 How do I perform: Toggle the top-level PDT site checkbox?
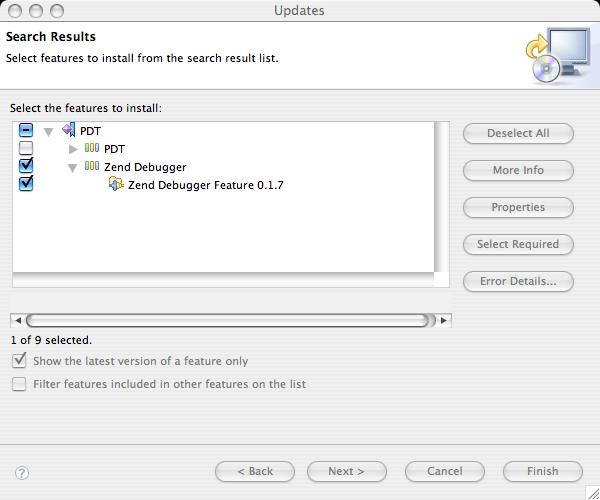click(x=26, y=130)
